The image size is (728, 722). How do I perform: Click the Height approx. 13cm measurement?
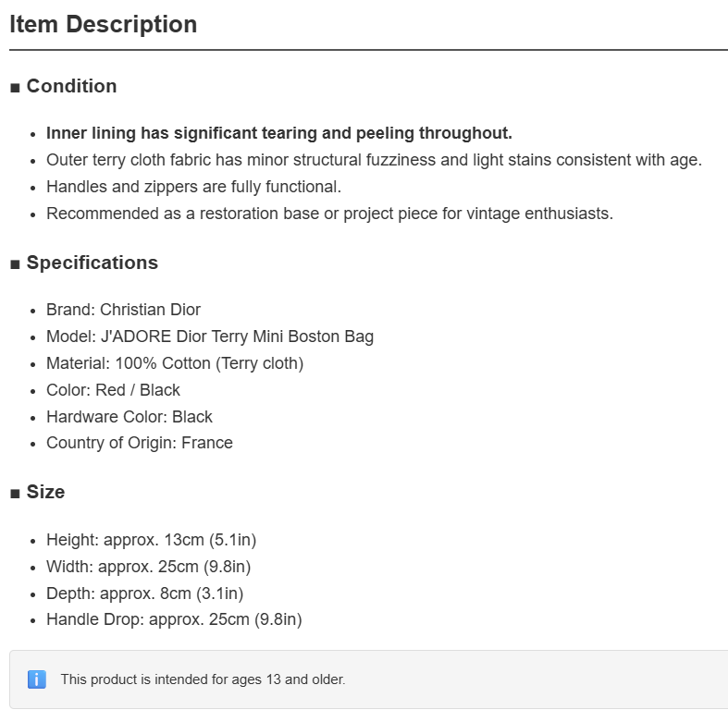tap(152, 540)
